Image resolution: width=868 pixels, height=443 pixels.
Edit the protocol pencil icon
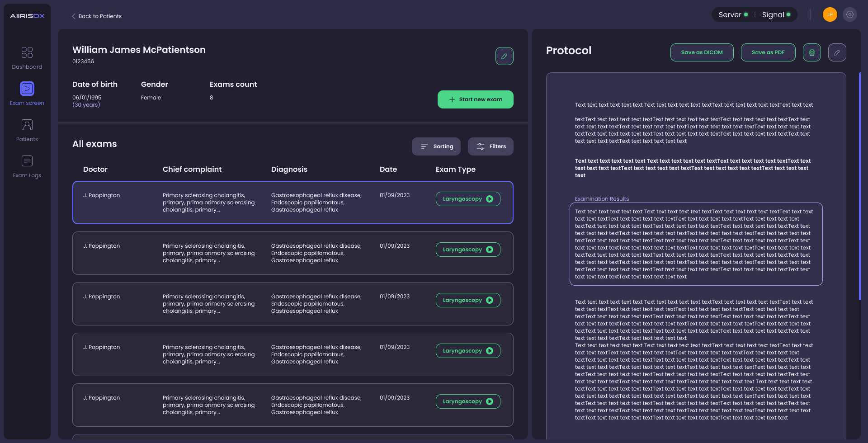(x=837, y=52)
